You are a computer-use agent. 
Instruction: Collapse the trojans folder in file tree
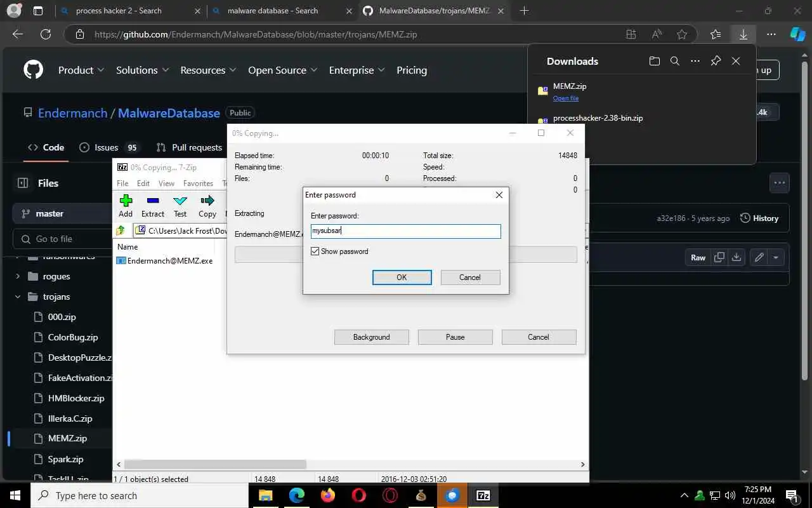[18, 297]
